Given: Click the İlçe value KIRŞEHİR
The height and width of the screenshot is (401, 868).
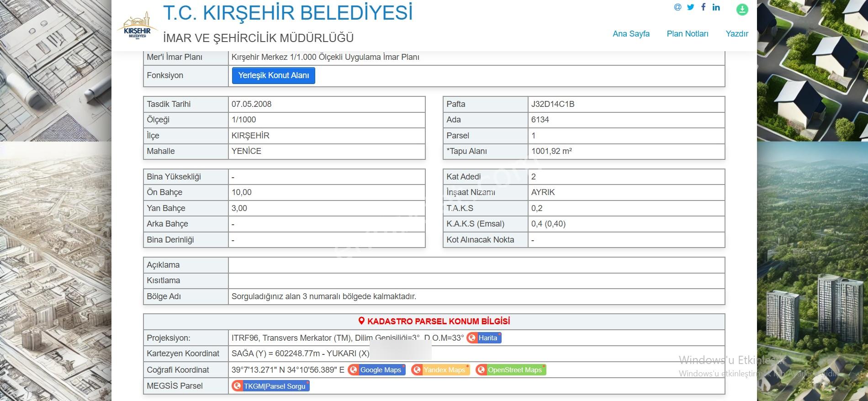Looking at the screenshot, I should click(250, 136).
